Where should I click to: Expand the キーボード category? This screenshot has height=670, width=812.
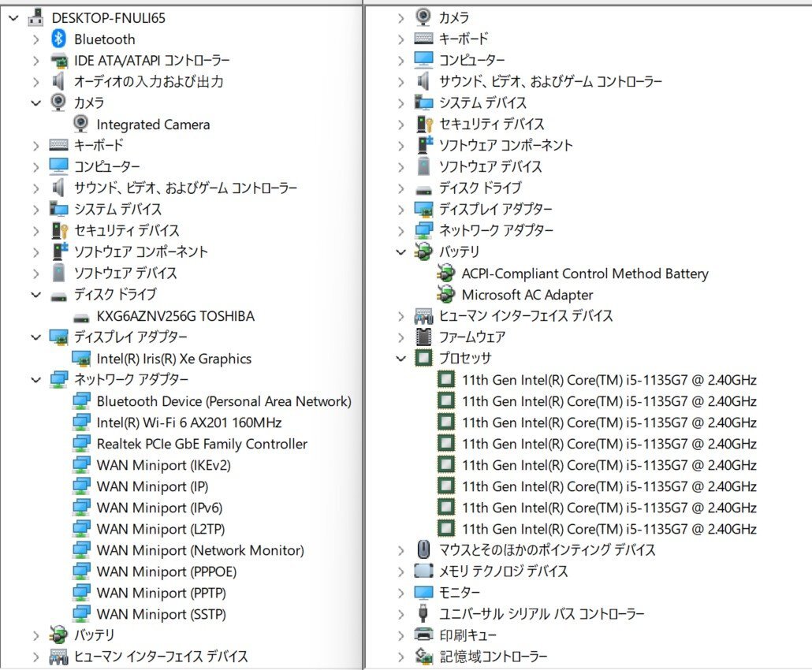click(x=35, y=145)
